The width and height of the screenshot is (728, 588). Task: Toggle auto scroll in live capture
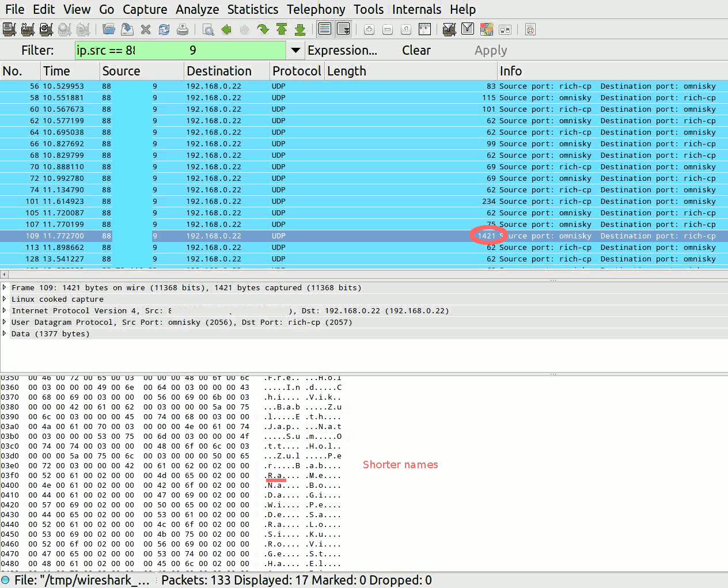point(343,29)
